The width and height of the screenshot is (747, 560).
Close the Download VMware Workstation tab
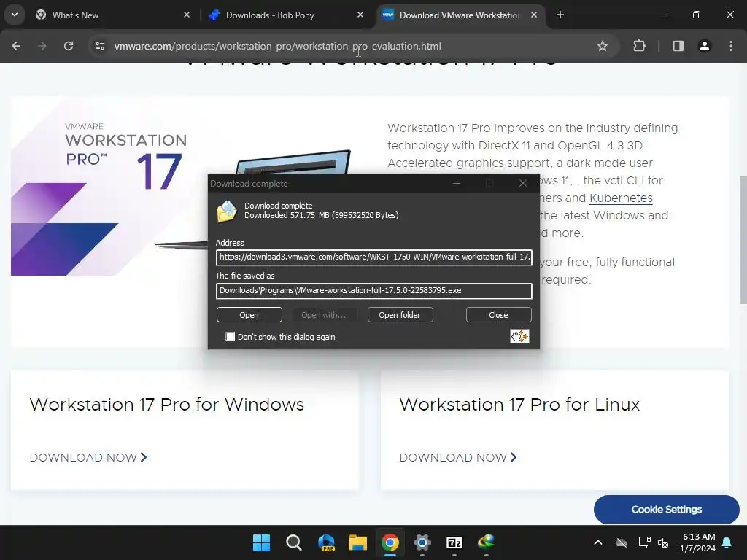point(534,15)
